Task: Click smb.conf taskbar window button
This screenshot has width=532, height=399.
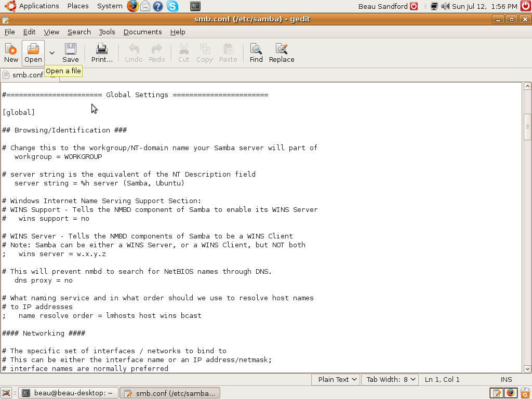Action: point(170,393)
